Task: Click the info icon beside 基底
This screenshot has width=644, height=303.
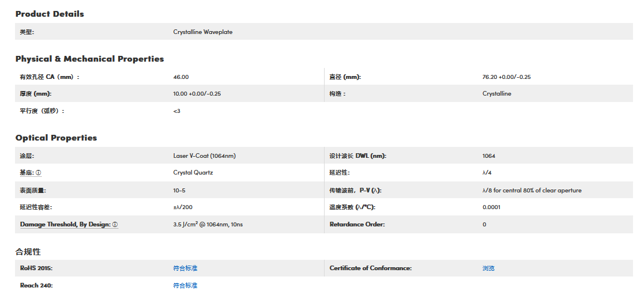Action: [x=39, y=173]
